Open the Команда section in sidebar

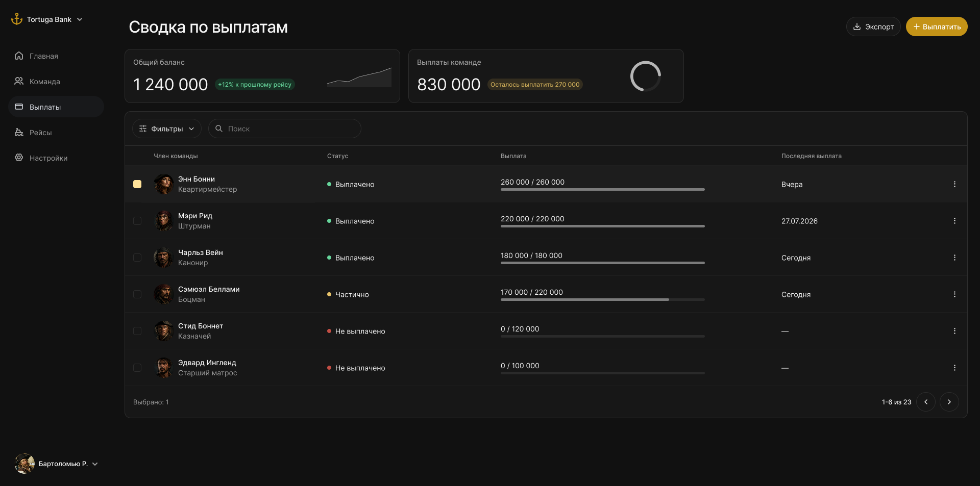coord(56,82)
